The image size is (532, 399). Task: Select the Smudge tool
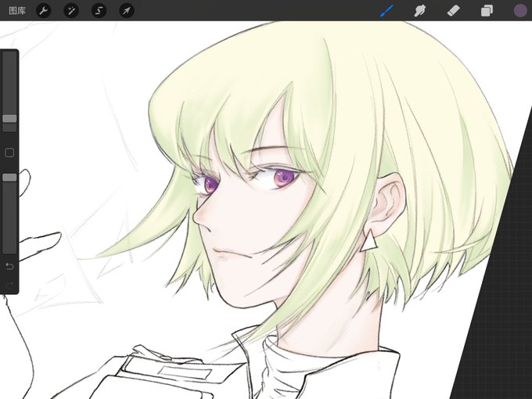pyautogui.click(x=420, y=11)
